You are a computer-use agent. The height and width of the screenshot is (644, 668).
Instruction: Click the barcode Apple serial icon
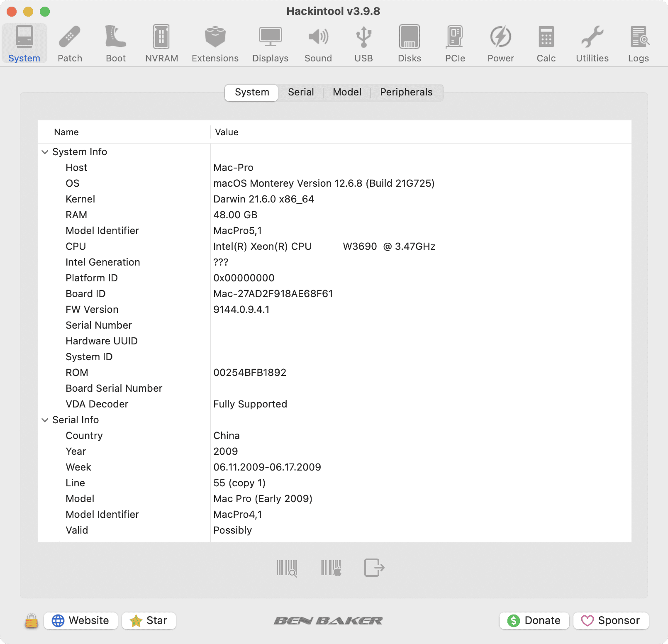click(331, 568)
